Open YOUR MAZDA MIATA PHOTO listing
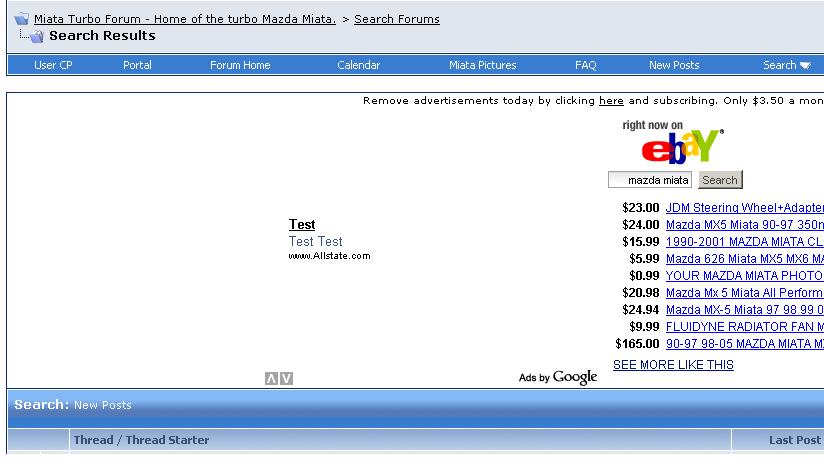 pos(745,275)
